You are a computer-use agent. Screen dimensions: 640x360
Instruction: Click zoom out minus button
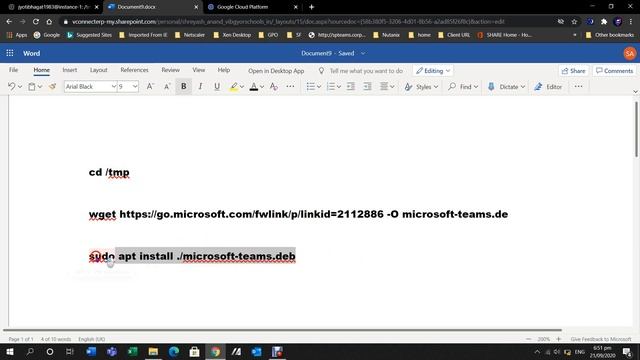click(x=529, y=339)
